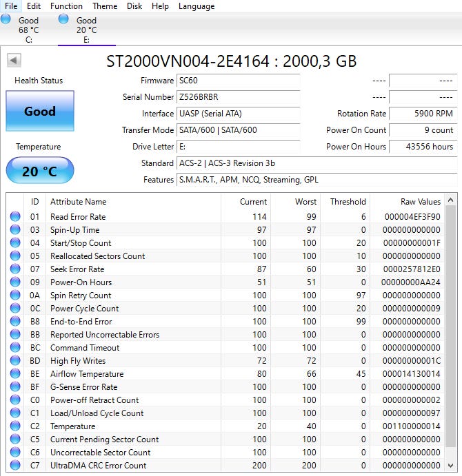Image resolution: width=462 pixels, height=476 pixels.
Task: Click the Seek Error Rate status orb
Action: 15,269
